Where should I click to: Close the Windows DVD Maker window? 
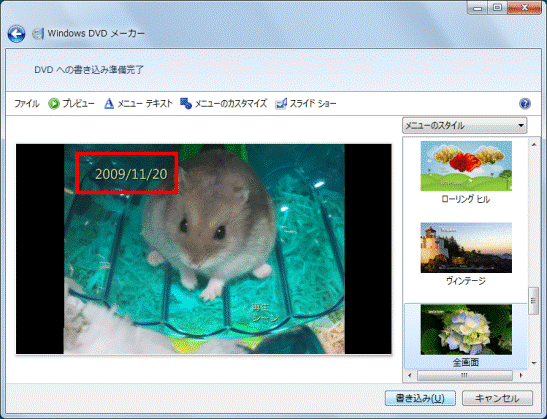pos(524,8)
